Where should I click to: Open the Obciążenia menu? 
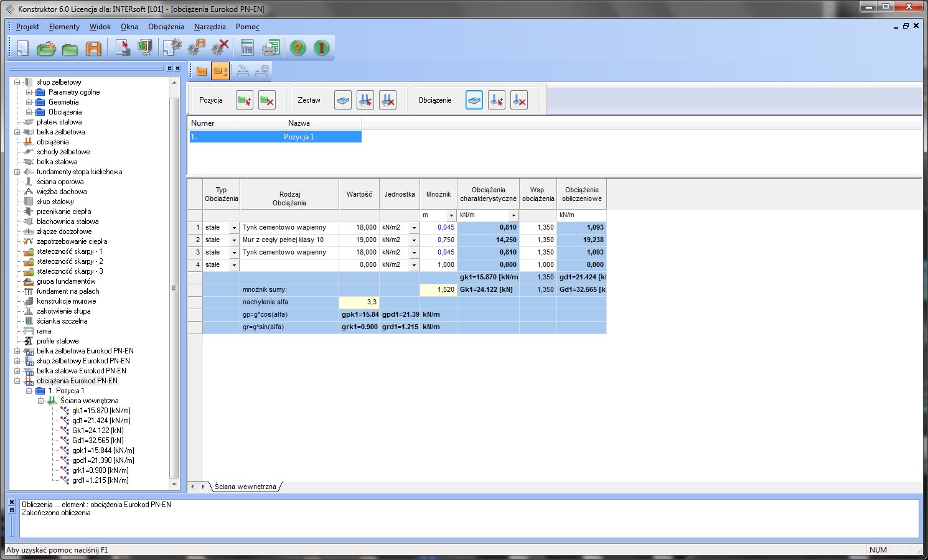coord(166,27)
